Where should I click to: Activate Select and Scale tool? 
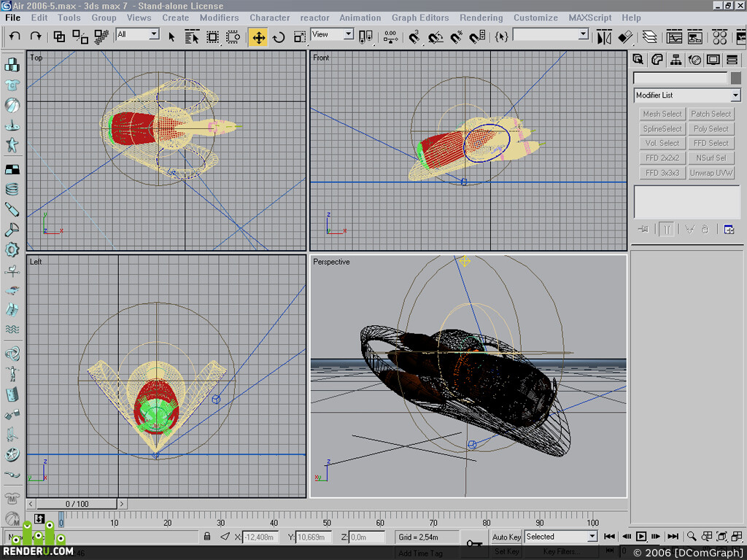tap(299, 36)
